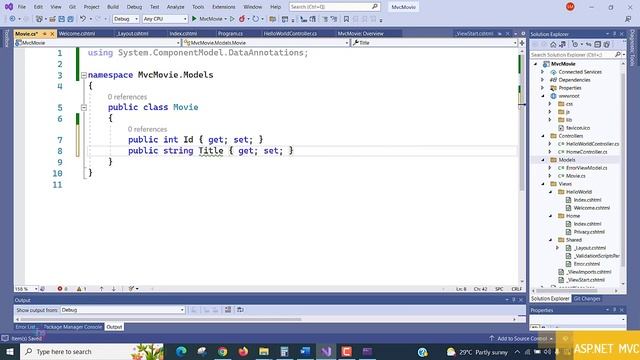Open the File menu

tap(22, 7)
